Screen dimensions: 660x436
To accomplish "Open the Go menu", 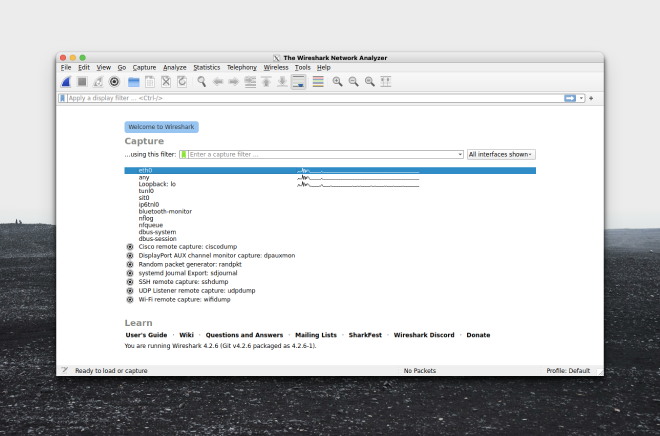I will tap(122, 67).
